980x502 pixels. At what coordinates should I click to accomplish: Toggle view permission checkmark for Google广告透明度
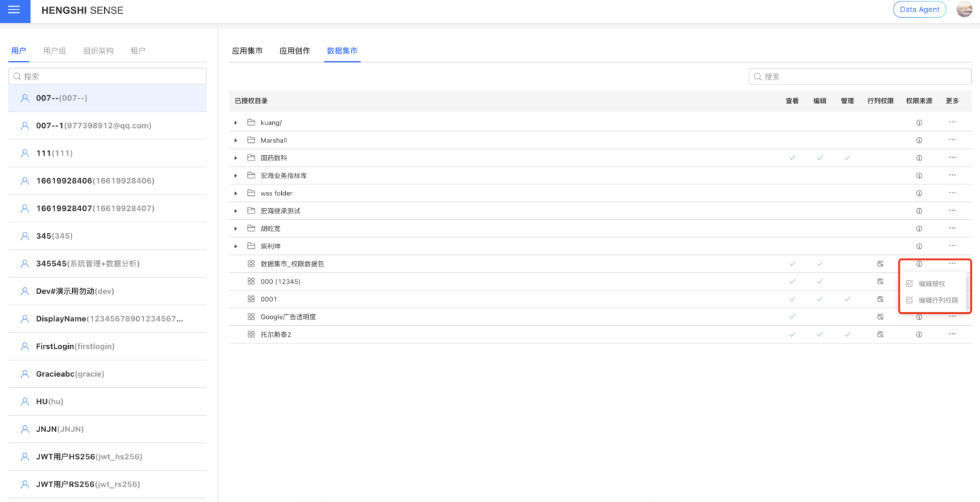tap(792, 317)
